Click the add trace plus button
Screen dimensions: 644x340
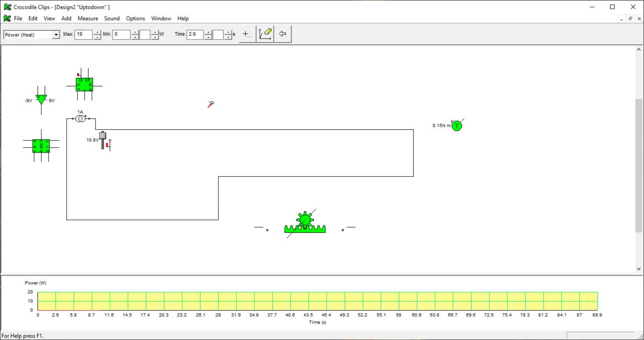[247, 34]
